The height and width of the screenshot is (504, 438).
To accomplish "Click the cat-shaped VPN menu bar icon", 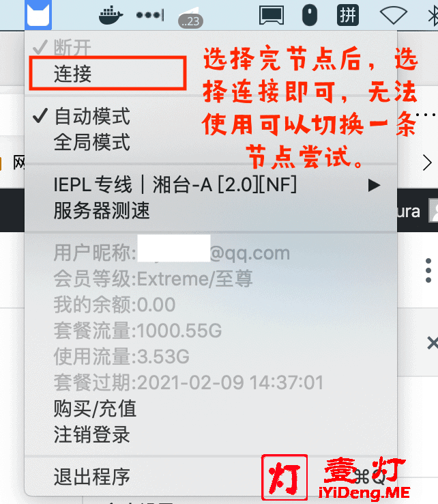I will (38, 14).
